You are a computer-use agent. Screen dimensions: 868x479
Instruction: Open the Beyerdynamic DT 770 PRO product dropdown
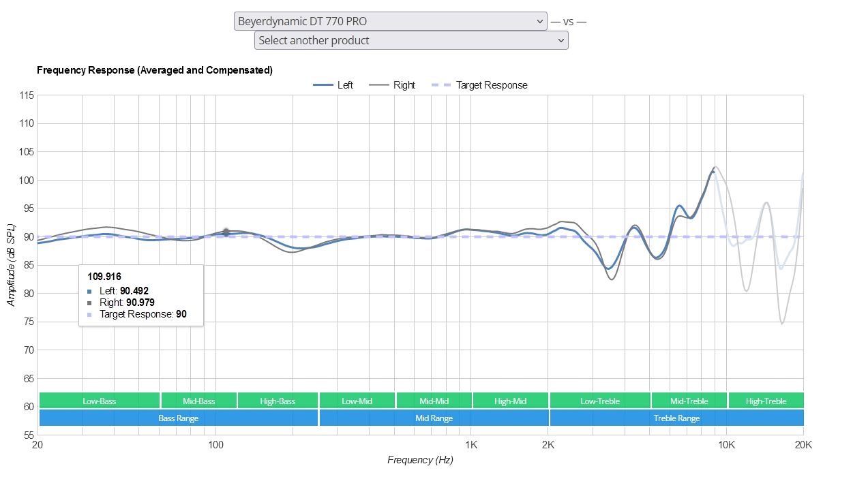click(x=390, y=21)
